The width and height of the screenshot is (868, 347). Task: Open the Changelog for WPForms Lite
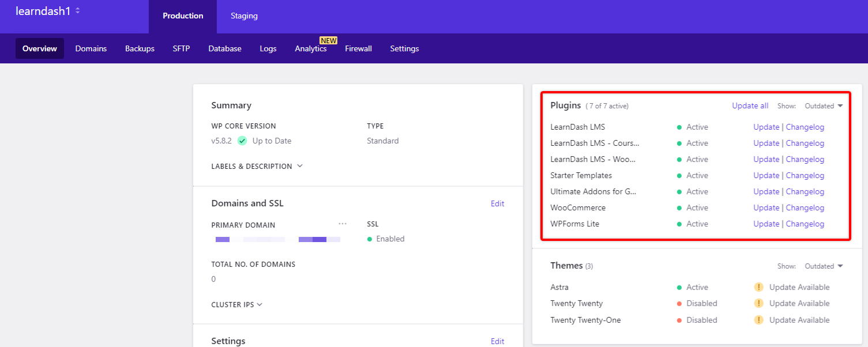[805, 224]
